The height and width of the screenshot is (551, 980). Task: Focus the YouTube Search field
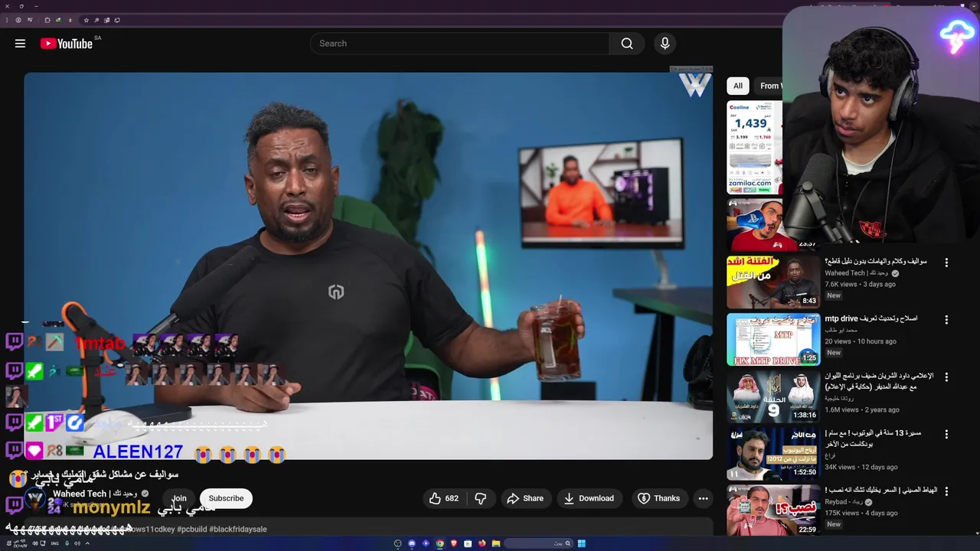(459, 44)
